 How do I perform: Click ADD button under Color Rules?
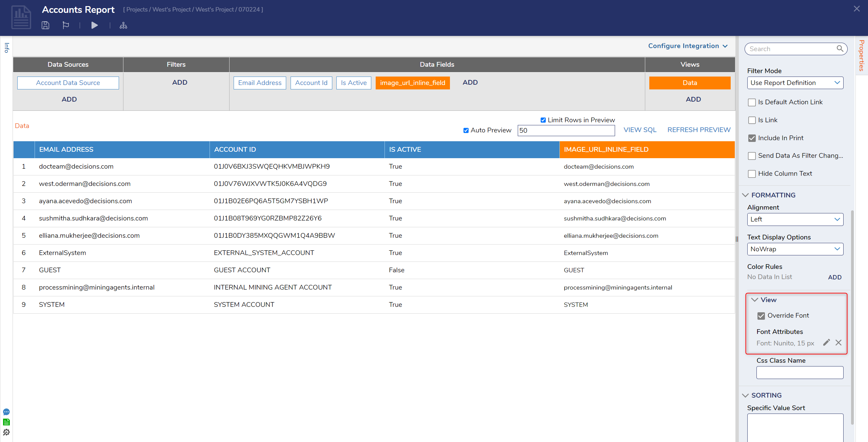tap(835, 277)
